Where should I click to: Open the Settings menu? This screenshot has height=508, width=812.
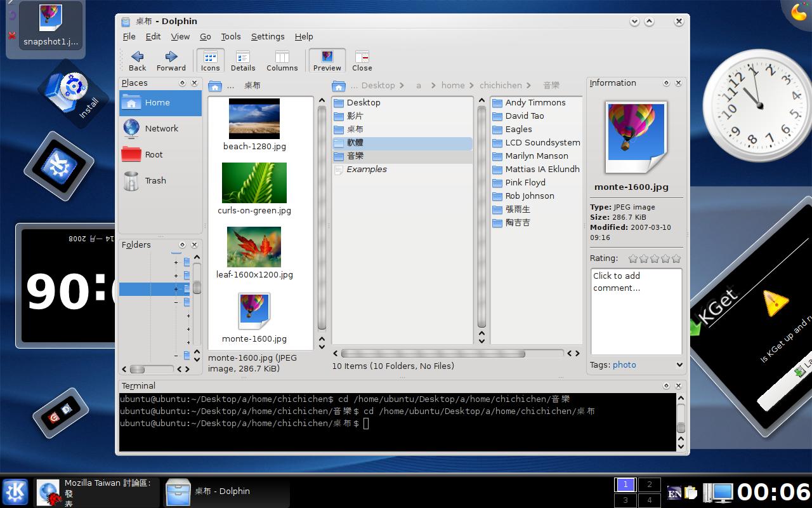pos(267,37)
